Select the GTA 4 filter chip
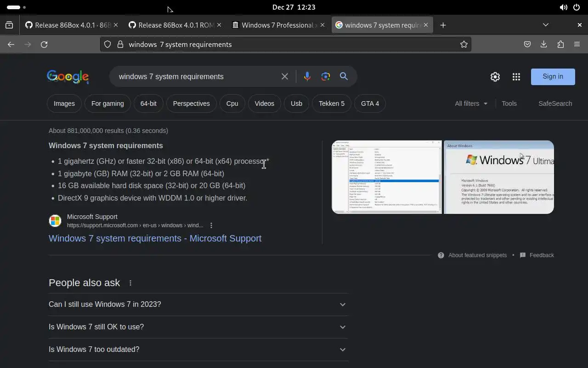The height and width of the screenshot is (368, 588). pyautogui.click(x=370, y=103)
